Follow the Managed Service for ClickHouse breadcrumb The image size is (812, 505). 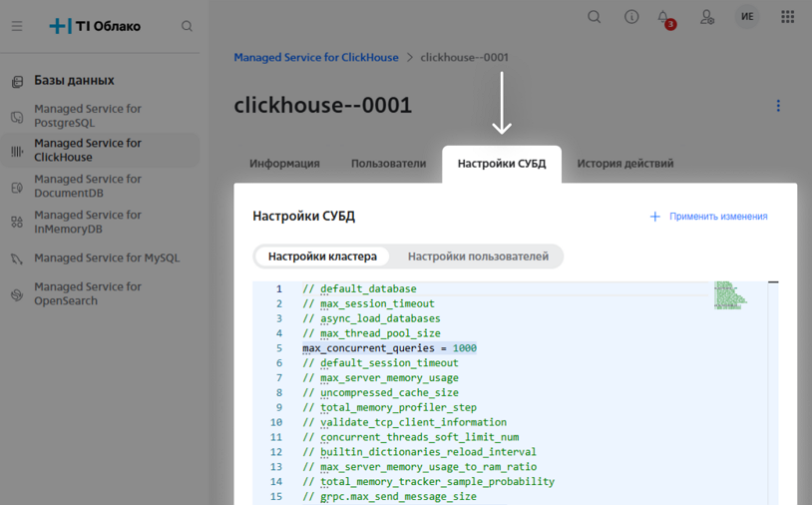(x=315, y=58)
